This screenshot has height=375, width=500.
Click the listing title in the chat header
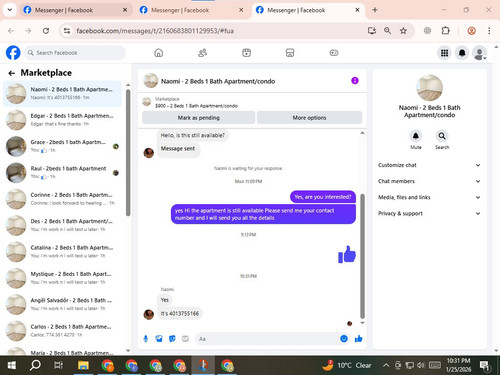click(218, 81)
